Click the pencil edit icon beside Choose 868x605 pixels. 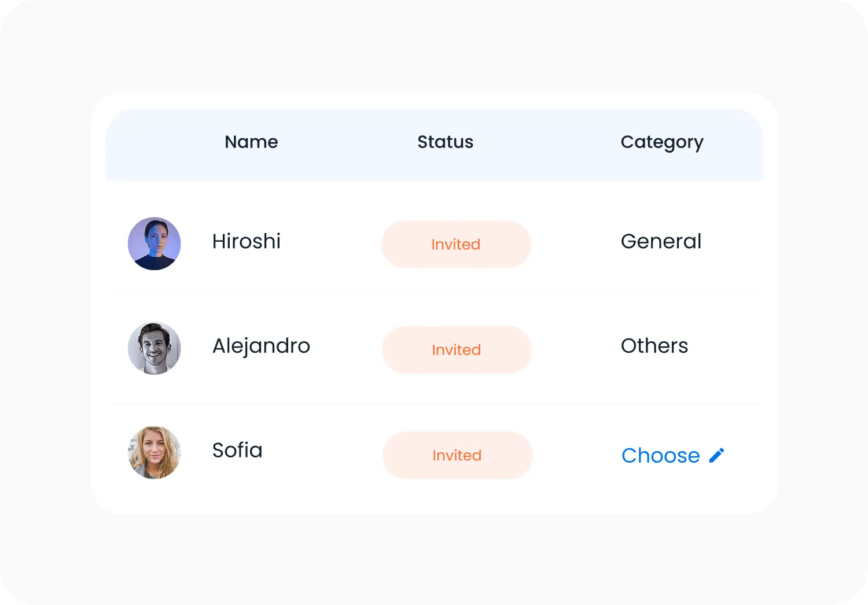(716, 455)
